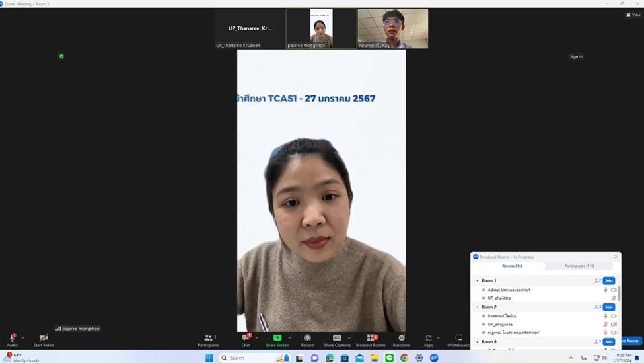644x363 pixels.
Task: Select the Rooms (14) tab
Action: coord(512,266)
